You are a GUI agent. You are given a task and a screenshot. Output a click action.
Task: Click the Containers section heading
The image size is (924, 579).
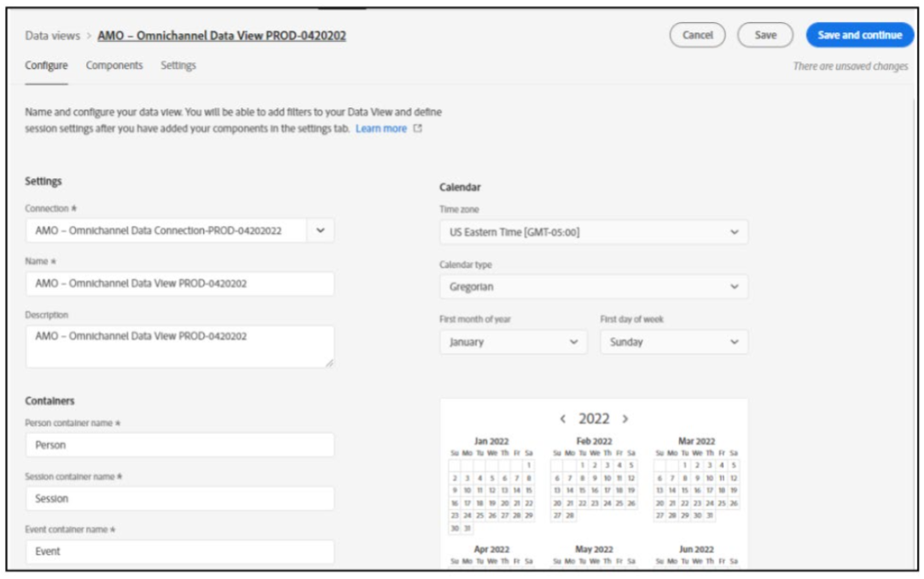49,401
